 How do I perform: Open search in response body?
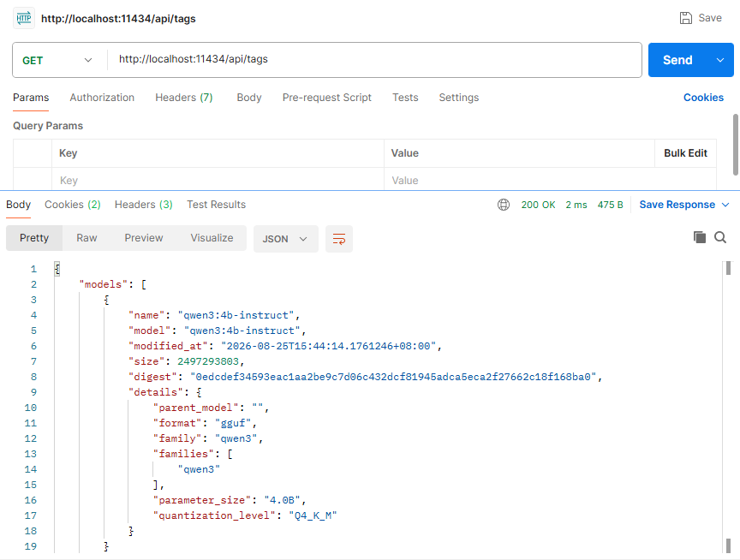pos(720,237)
